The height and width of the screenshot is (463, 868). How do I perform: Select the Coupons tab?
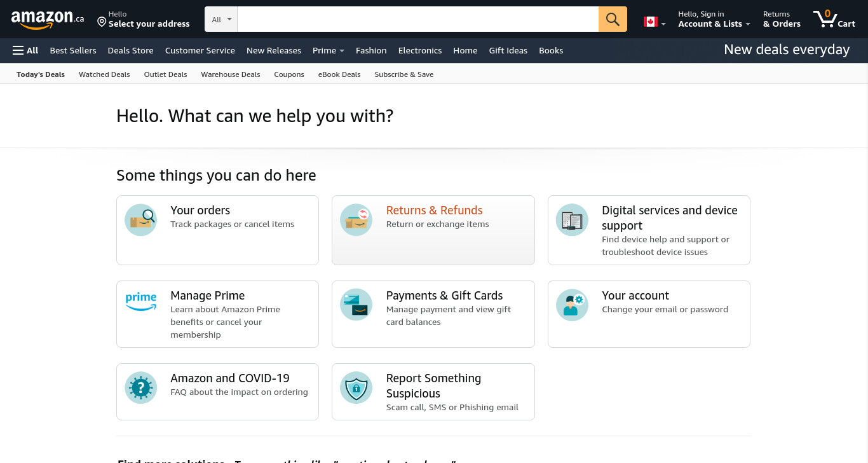pyautogui.click(x=289, y=74)
